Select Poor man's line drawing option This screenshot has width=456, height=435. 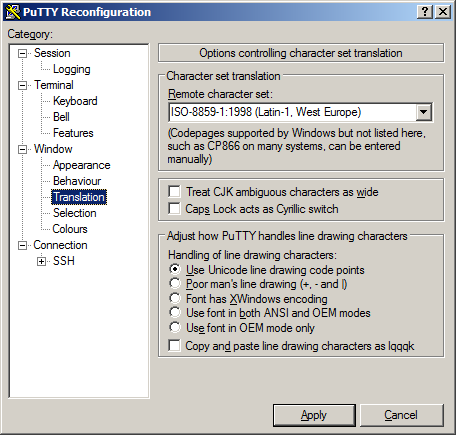coord(175,284)
